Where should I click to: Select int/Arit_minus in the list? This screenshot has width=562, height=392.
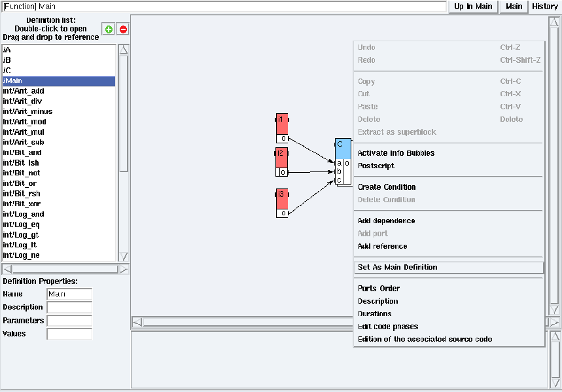[x=59, y=111]
